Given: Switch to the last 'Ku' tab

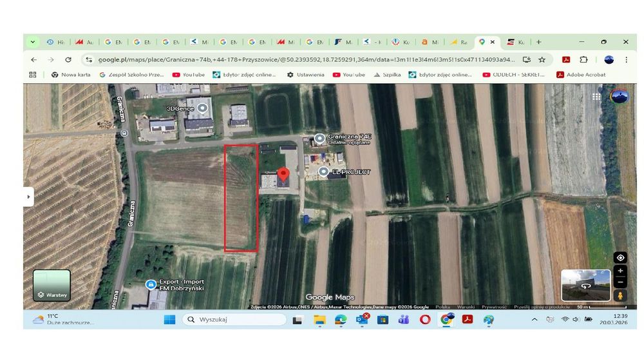Looking at the screenshot, I should tap(516, 42).
